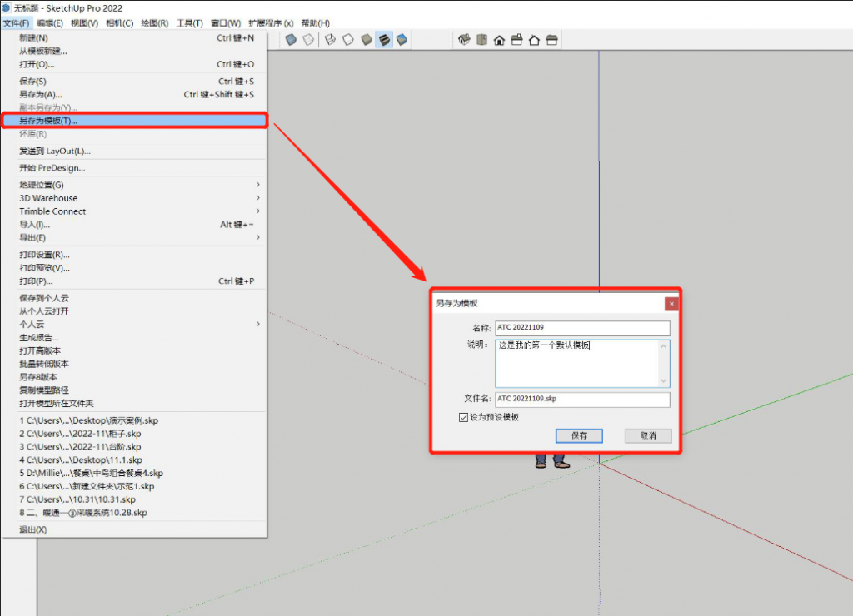Select the Shaded style icon
Screen dimensions: 853x616
click(367, 40)
